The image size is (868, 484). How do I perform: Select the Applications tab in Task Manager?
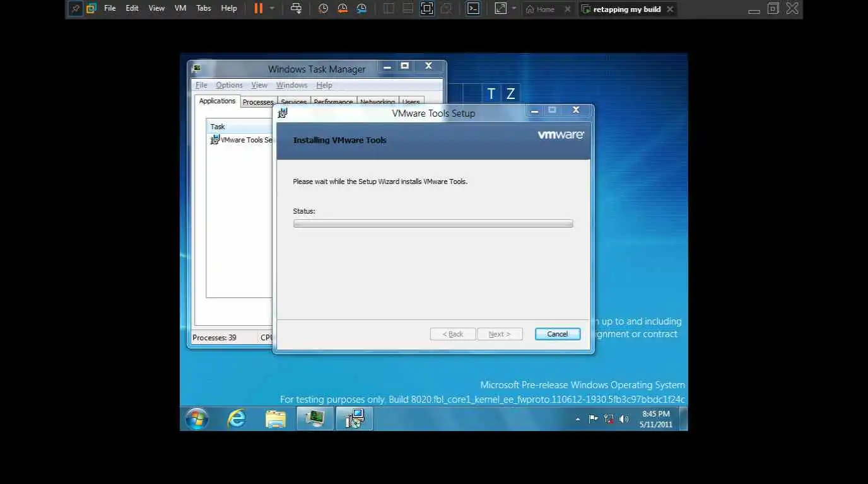click(217, 101)
